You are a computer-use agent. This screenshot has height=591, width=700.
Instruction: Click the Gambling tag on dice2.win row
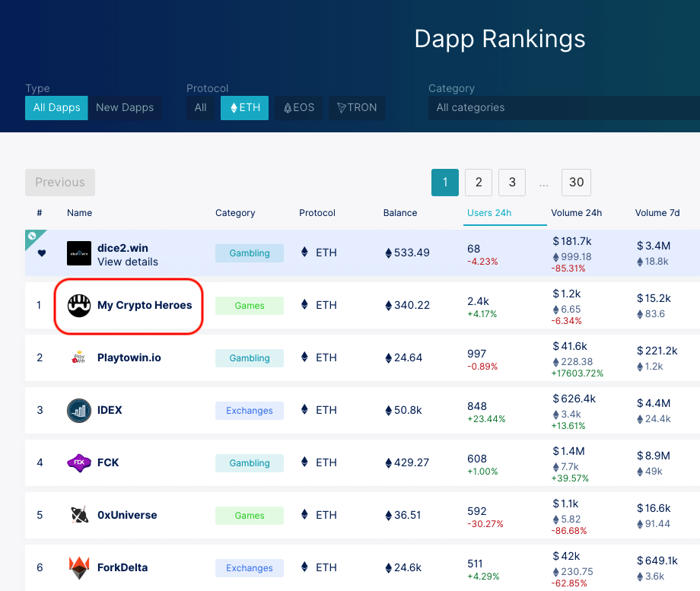click(x=249, y=253)
